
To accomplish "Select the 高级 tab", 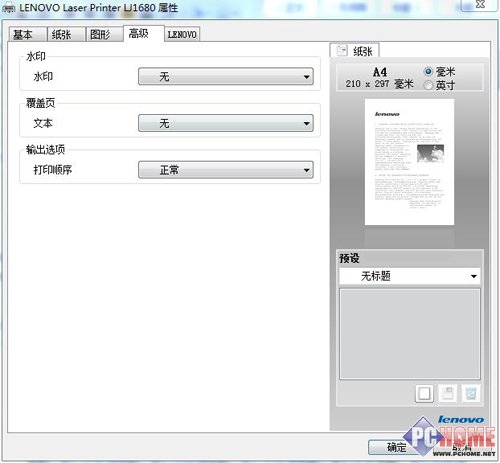I will tap(144, 33).
